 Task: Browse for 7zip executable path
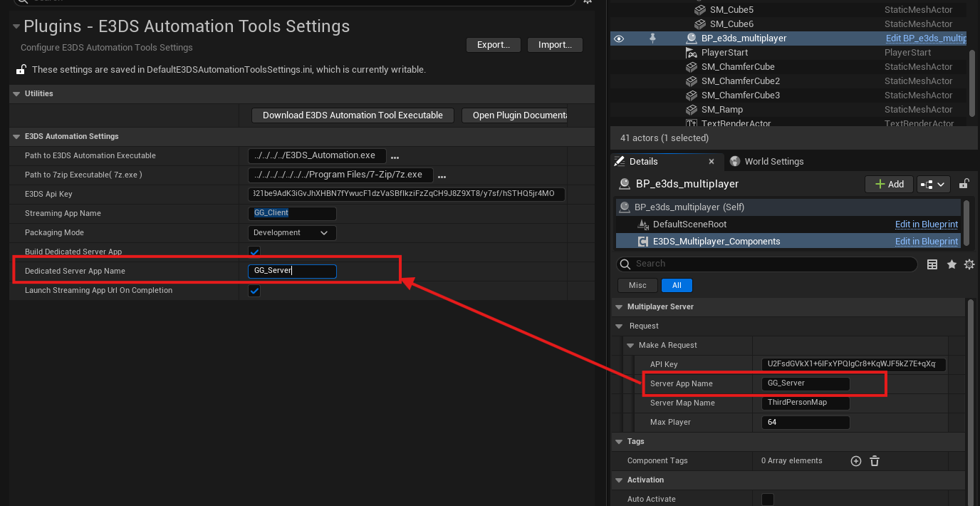point(442,176)
